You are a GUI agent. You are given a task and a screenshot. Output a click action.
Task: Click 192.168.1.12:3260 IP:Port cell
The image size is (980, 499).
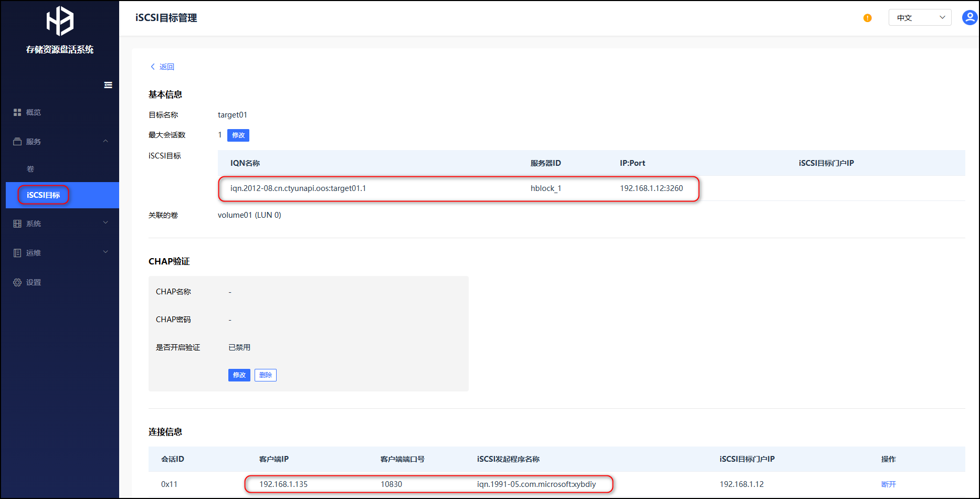pos(651,188)
